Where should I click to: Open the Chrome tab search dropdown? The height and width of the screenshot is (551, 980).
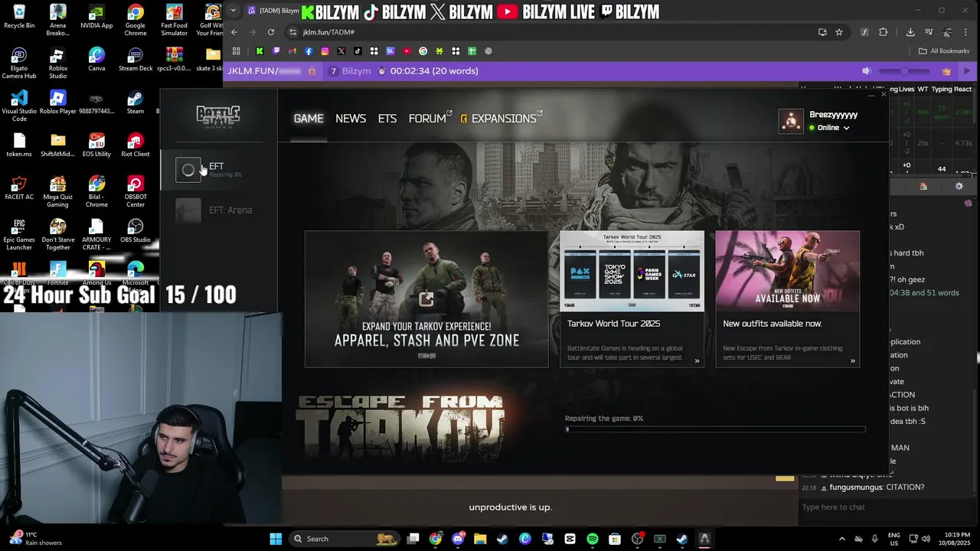tap(234, 11)
